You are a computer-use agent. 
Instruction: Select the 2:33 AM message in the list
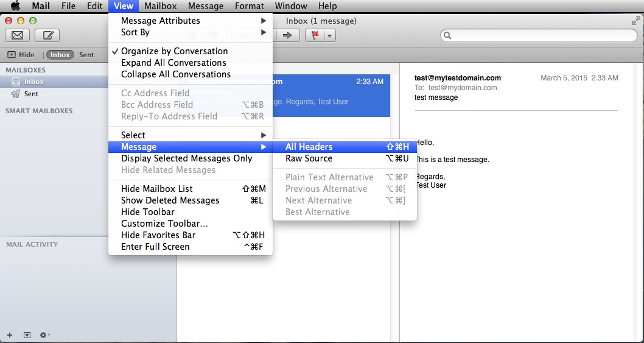pyautogui.click(x=332, y=96)
